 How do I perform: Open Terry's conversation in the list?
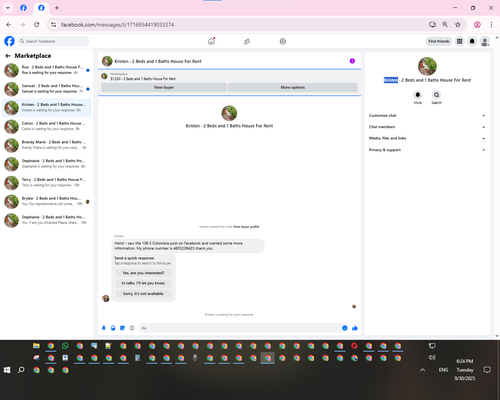(47, 183)
